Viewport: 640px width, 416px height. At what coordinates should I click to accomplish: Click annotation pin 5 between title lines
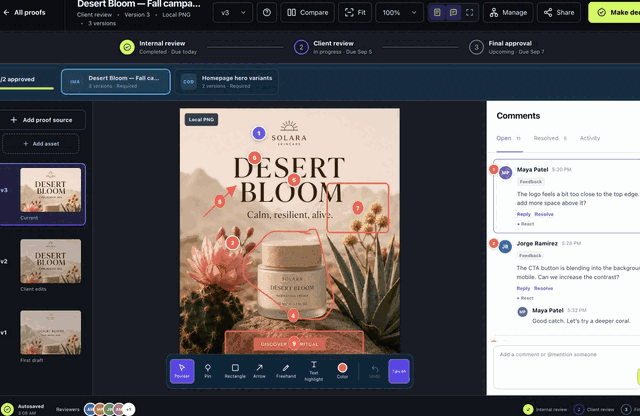coord(294,180)
